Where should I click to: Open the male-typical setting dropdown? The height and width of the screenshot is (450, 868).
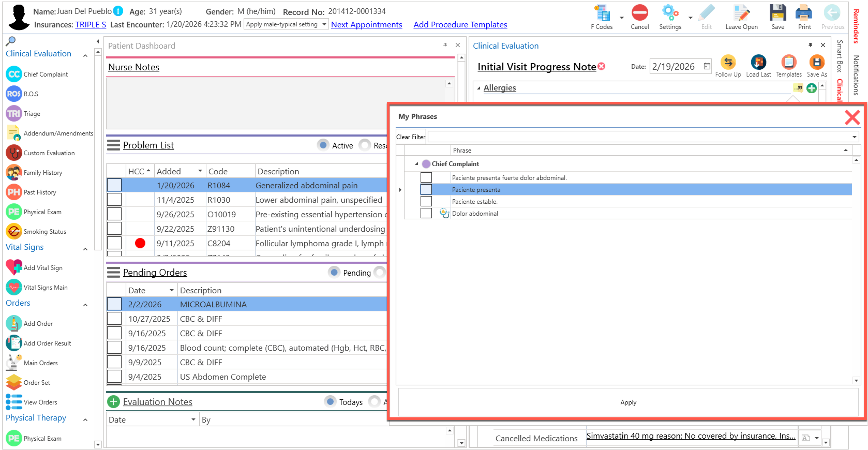point(324,24)
